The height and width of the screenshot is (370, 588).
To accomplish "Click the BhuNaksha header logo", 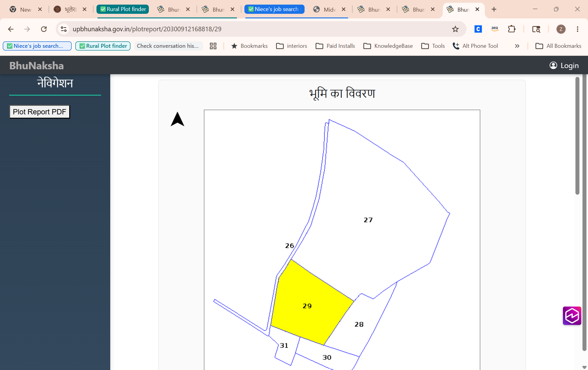I will (36, 65).
